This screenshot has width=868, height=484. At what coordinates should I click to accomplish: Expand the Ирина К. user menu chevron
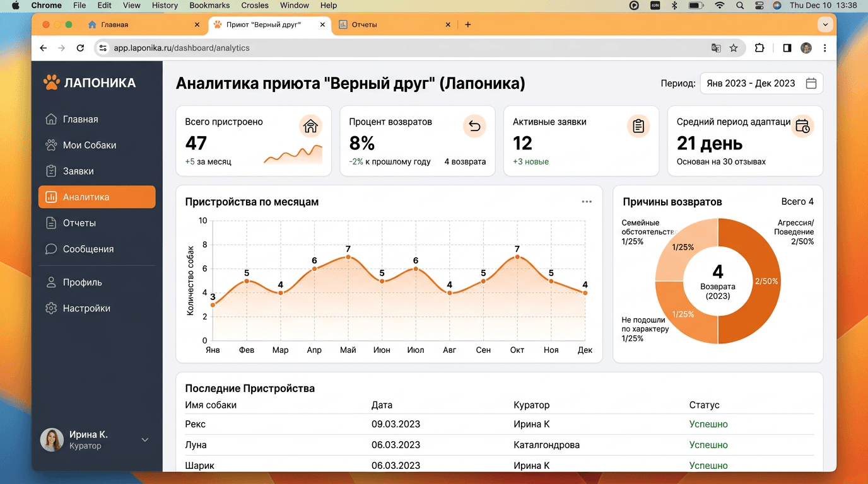[144, 440]
